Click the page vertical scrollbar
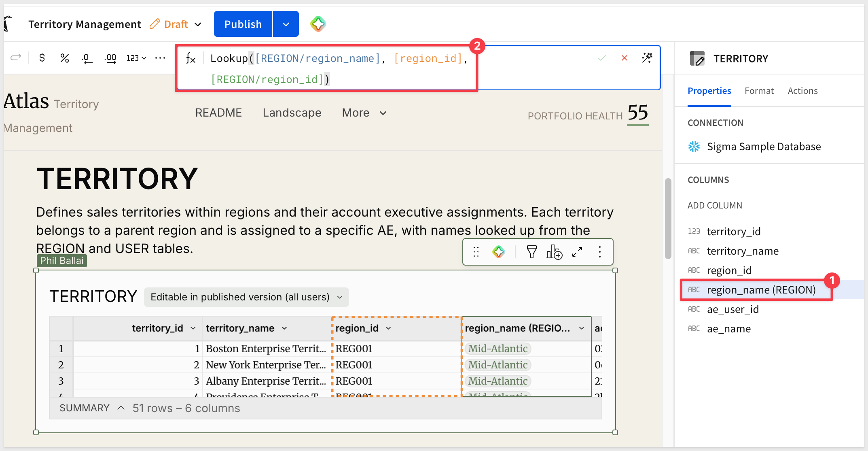The width and height of the screenshot is (868, 451). [x=668, y=219]
